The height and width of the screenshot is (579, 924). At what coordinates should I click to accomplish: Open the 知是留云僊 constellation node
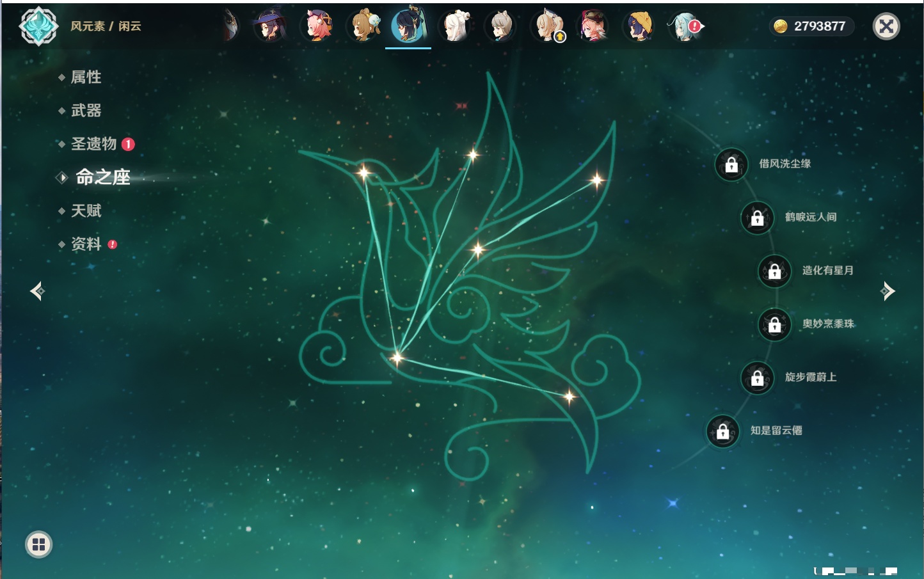point(722,432)
